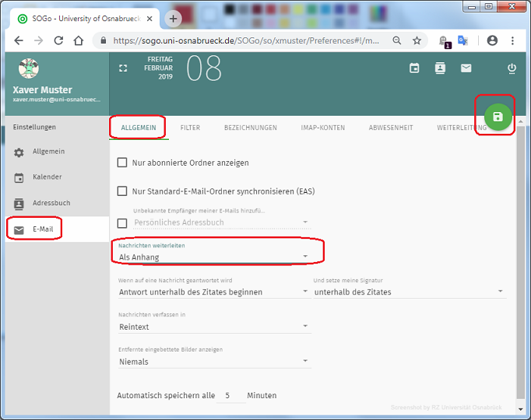The image size is (531, 420).
Task: Select Adressbuch in settings sidebar
Action: tap(57, 203)
